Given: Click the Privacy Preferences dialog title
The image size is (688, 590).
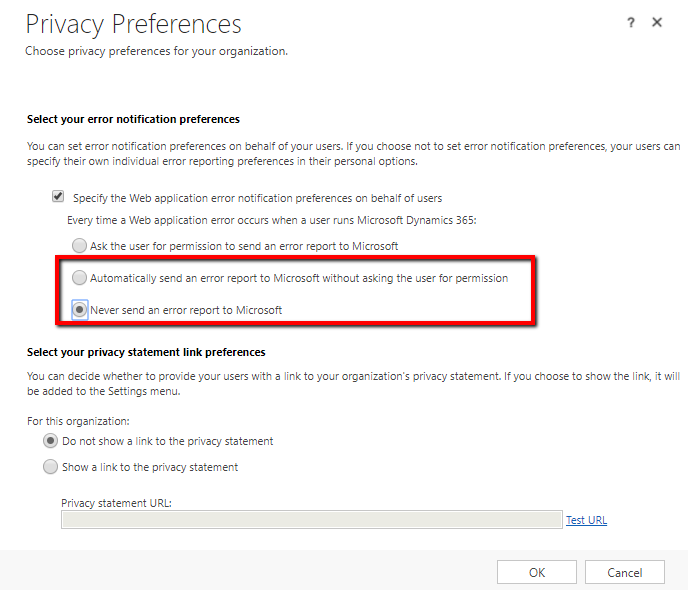Looking at the screenshot, I should [133, 24].
